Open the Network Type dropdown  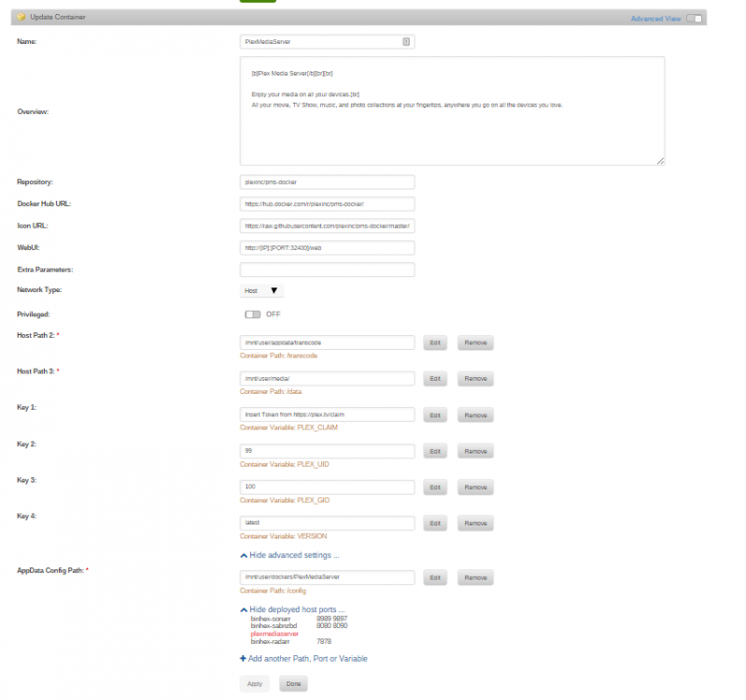coord(261,290)
